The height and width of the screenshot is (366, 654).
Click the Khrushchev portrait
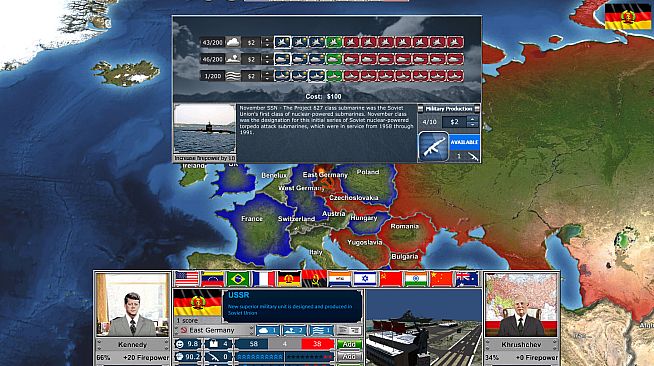click(521, 305)
